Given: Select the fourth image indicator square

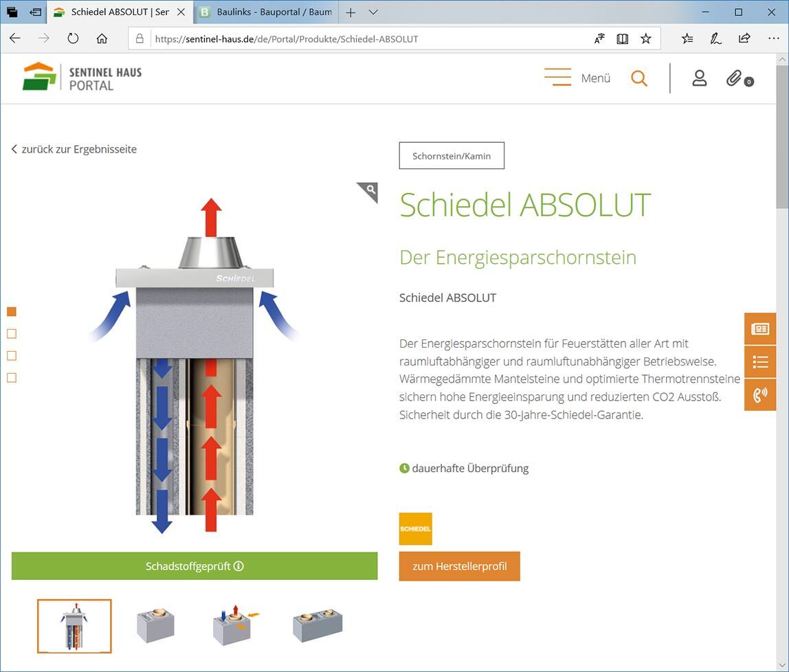Looking at the screenshot, I should 12,378.
